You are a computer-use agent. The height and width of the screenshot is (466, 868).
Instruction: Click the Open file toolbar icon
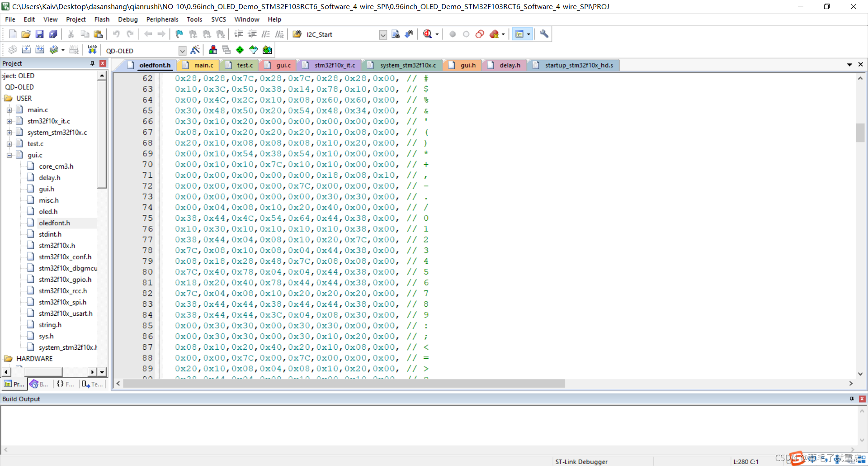coord(26,34)
